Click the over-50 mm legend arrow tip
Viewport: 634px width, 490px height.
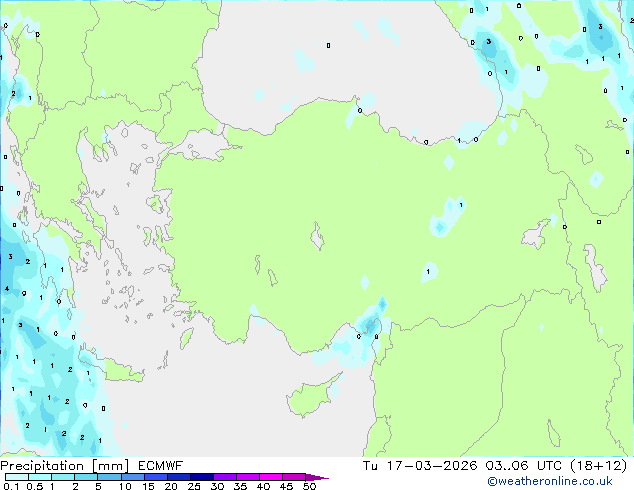(317, 477)
